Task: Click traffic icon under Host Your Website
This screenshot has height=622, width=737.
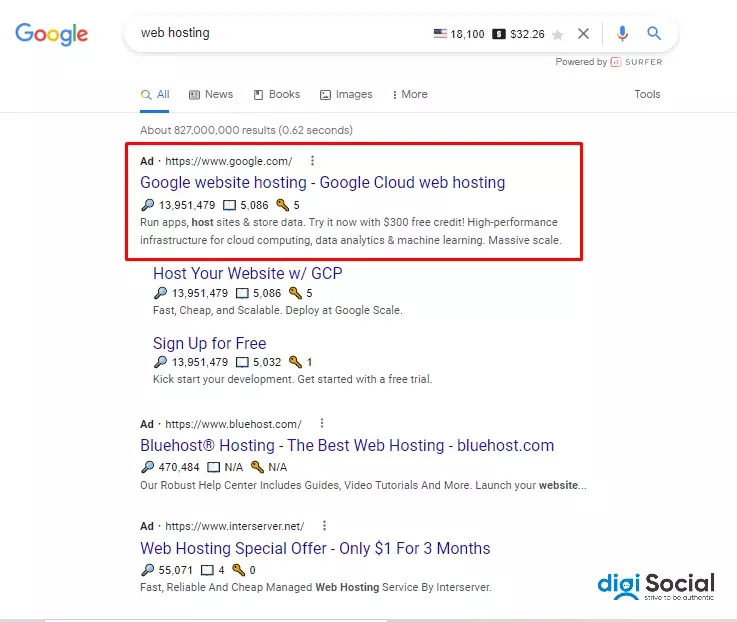Action: (x=160, y=293)
